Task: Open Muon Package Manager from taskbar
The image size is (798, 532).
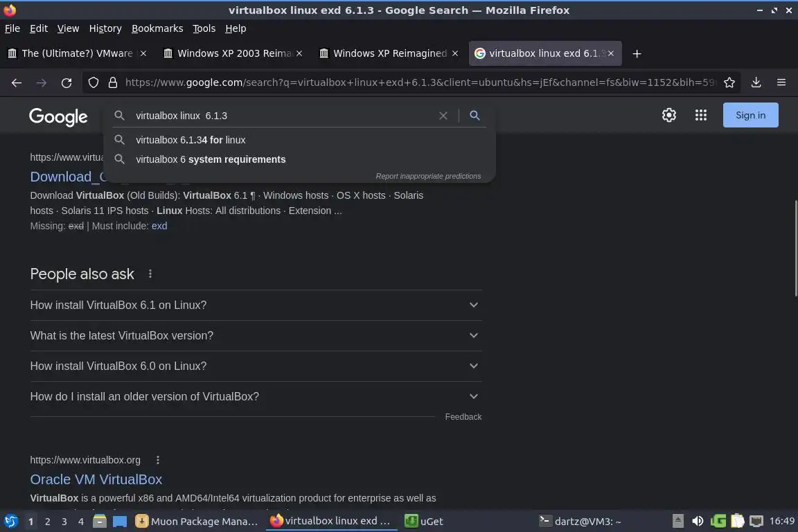Action: pyautogui.click(x=197, y=522)
